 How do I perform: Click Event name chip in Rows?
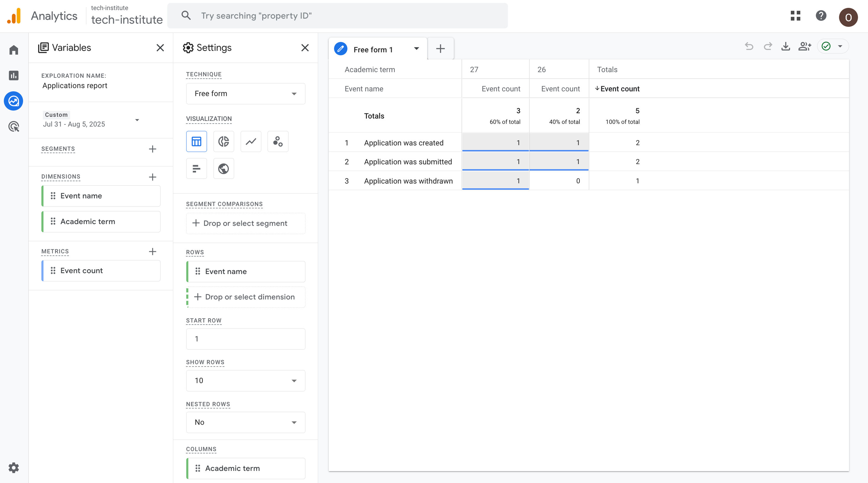click(x=246, y=271)
